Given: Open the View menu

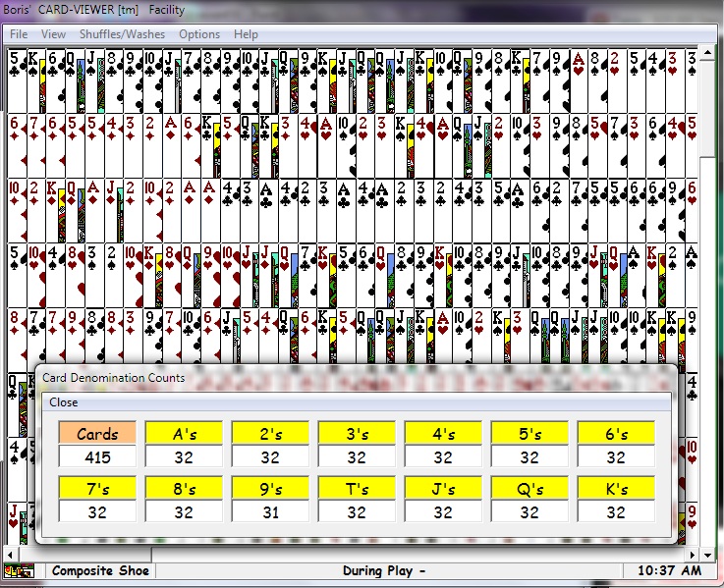Looking at the screenshot, I should click(x=54, y=34).
